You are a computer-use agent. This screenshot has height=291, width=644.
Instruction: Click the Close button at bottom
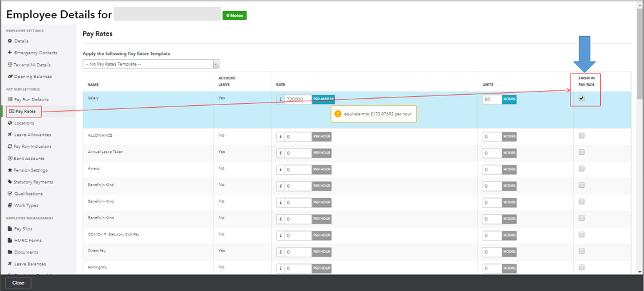pyautogui.click(x=18, y=283)
